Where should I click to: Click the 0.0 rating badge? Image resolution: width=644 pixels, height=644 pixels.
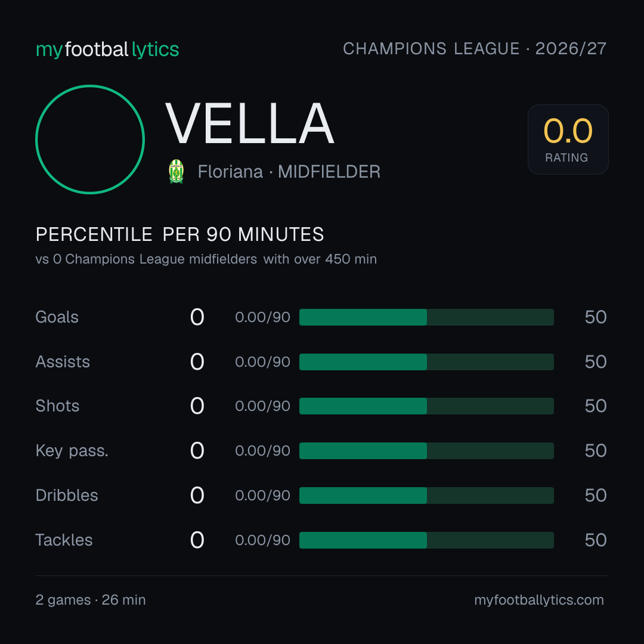568,139
